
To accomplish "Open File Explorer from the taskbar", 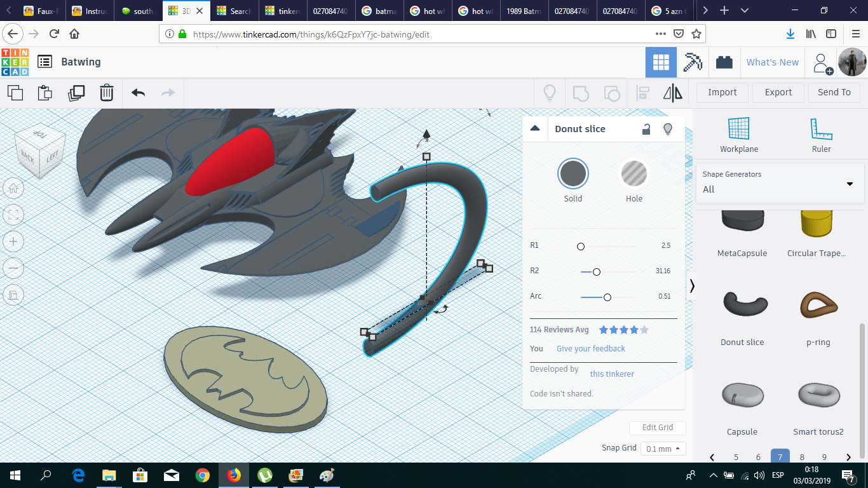I will point(109,475).
